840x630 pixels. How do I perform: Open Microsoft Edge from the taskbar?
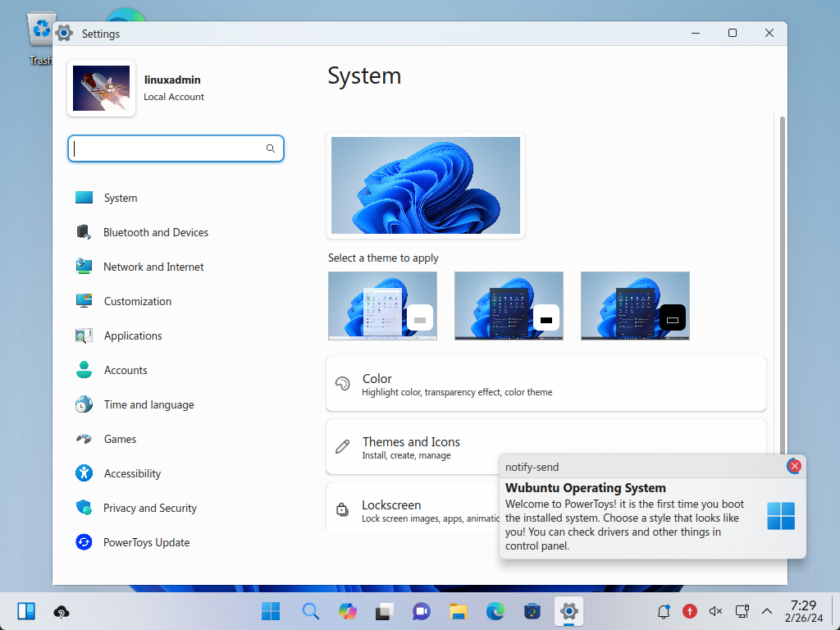coord(495,611)
